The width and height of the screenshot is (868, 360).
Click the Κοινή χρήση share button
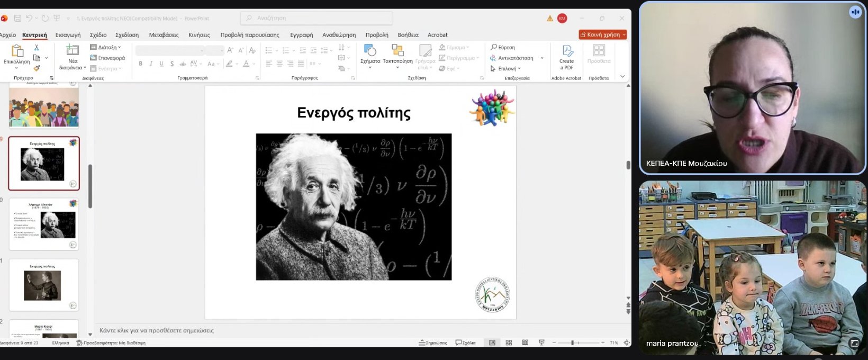(603, 35)
